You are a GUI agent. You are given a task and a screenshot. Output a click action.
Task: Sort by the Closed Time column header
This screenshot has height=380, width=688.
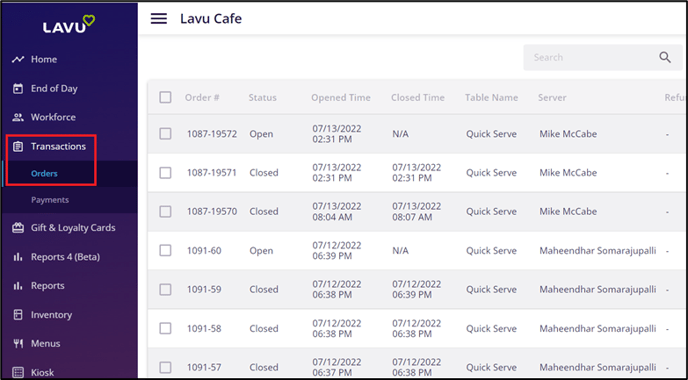(418, 97)
